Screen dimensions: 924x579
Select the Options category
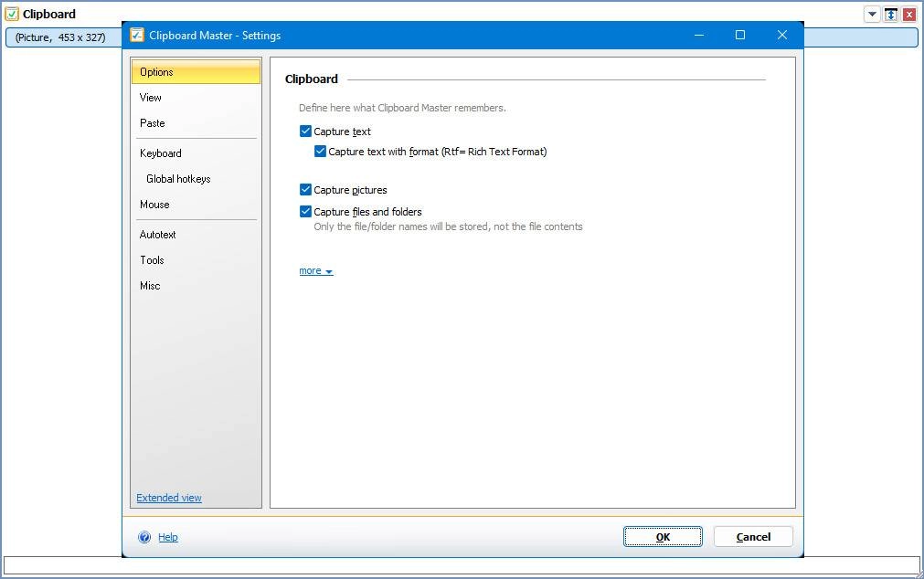[196, 72]
